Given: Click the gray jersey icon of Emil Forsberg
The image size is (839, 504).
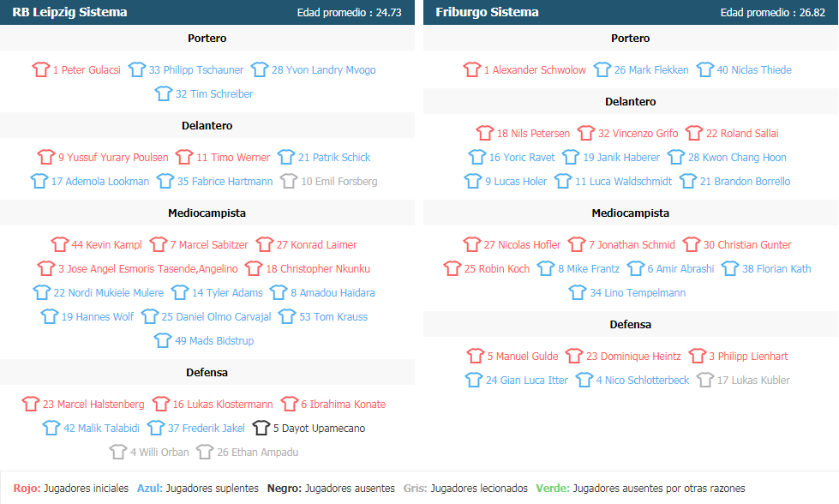Looking at the screenshot, I should pos(289,181).
